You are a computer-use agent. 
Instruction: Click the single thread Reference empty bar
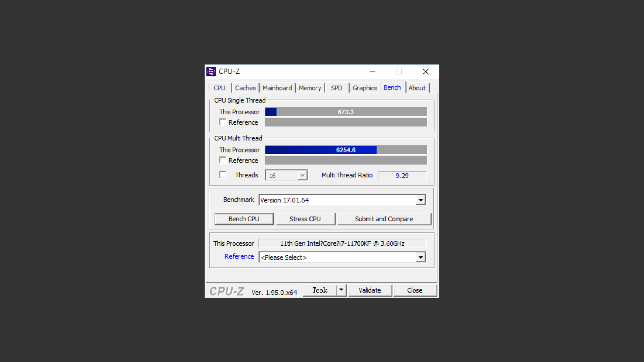pyautogui.click(x=346, y=122)
